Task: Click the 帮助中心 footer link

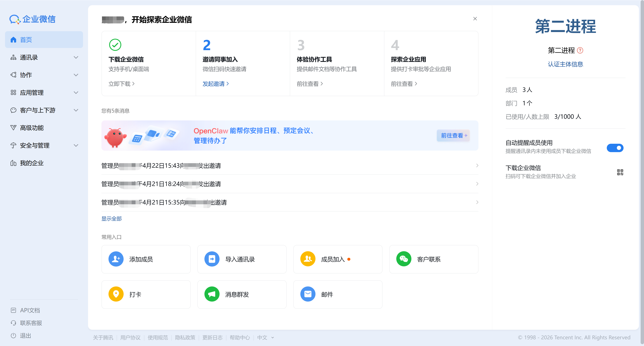Action: coord(240,337)
